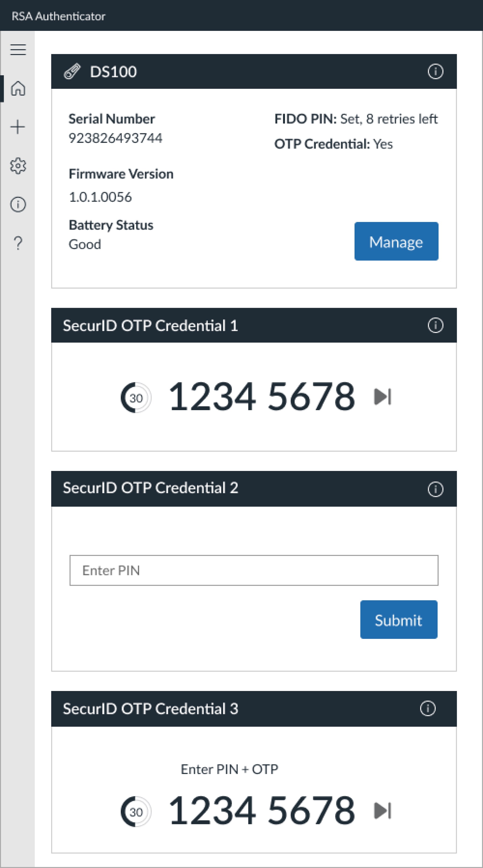Skip to next OTP for Credential 1
The height and width of the screenshot is (868, 483).
(x=382, y=397)
